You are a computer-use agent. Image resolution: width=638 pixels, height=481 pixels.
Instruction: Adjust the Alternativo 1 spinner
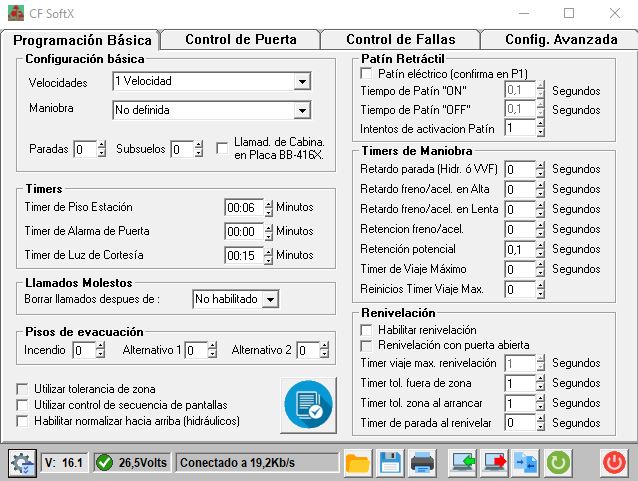tap(212, 350)
